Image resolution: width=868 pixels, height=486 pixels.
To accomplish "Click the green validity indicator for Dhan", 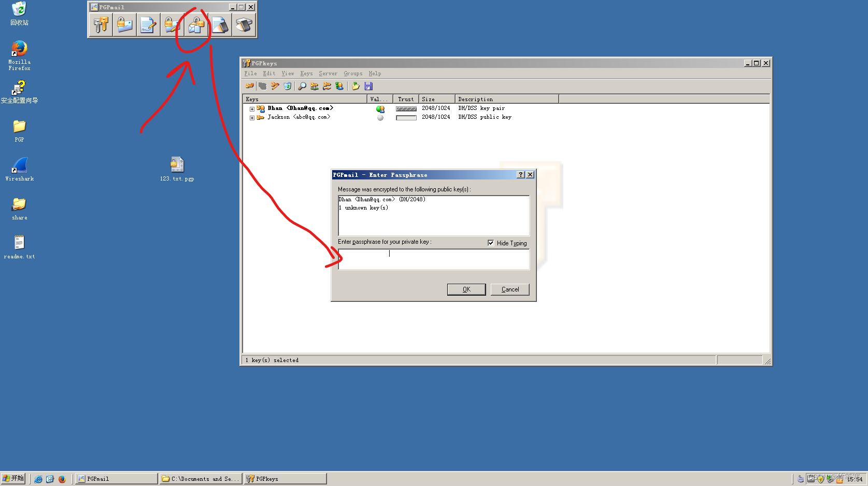I will (380, 109).
